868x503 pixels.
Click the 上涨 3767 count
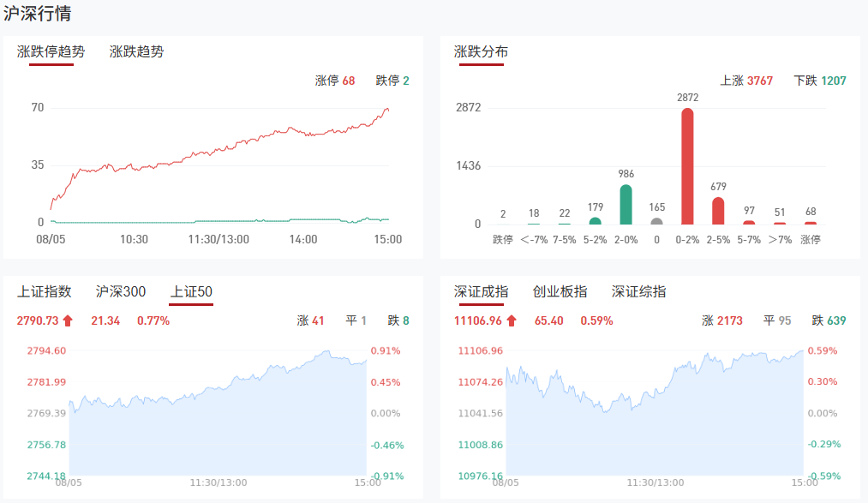point(746,81)
